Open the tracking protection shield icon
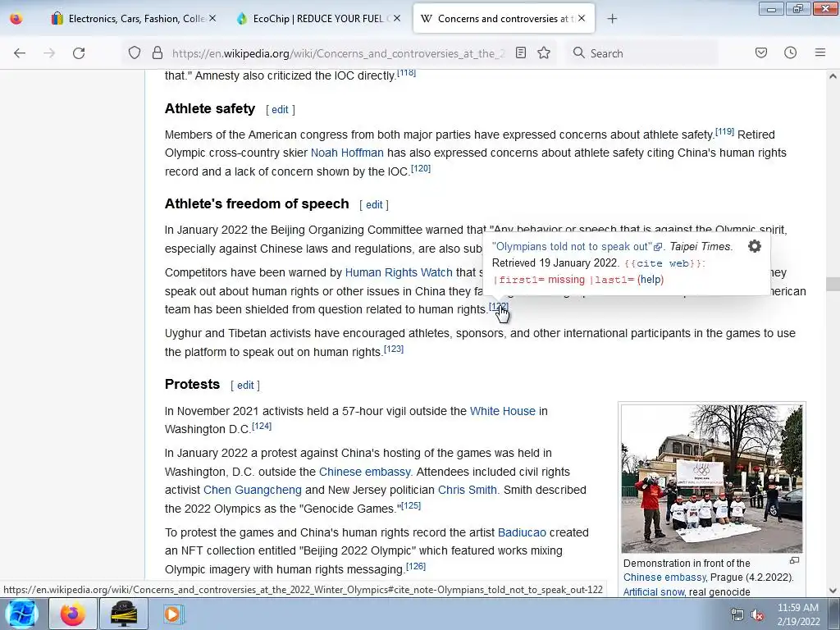The height and width of the screenshot is (630, 840). (135, 53)
